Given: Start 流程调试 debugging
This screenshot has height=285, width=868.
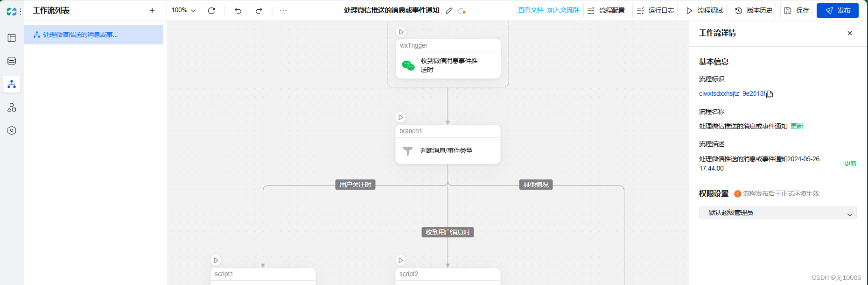Looking at the screenshot, I should pos(704,10).
